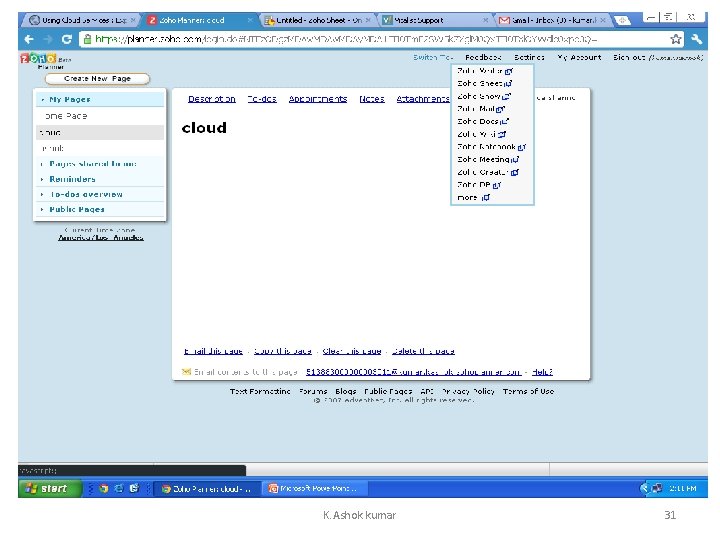This screenshot has height=540, width=720.
Task: Open Zoho DB from the Switch To menu
Action: pyautogui.click(x=479, y=185)
